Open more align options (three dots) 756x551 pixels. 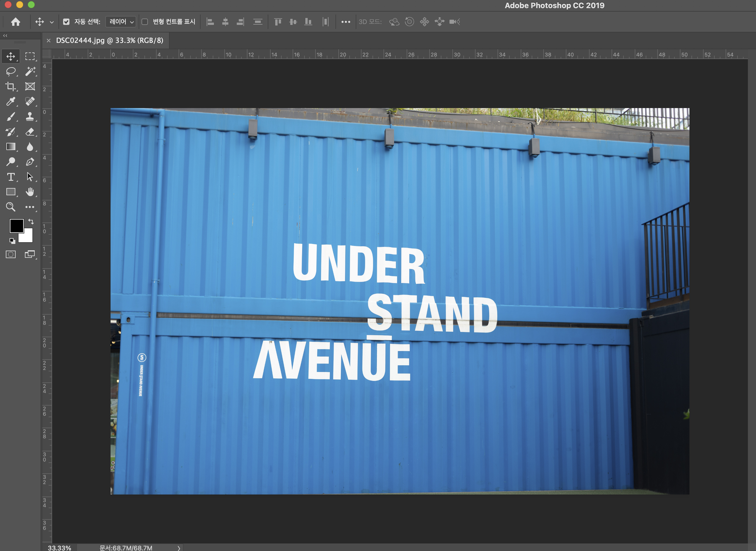tap(346, 22)
